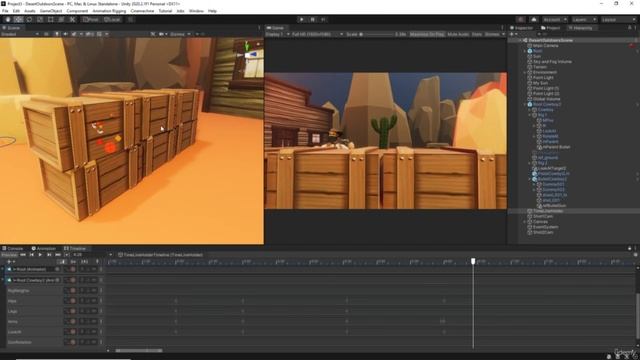Open the Window menu
640x360 pixels.
click(196, 11)
